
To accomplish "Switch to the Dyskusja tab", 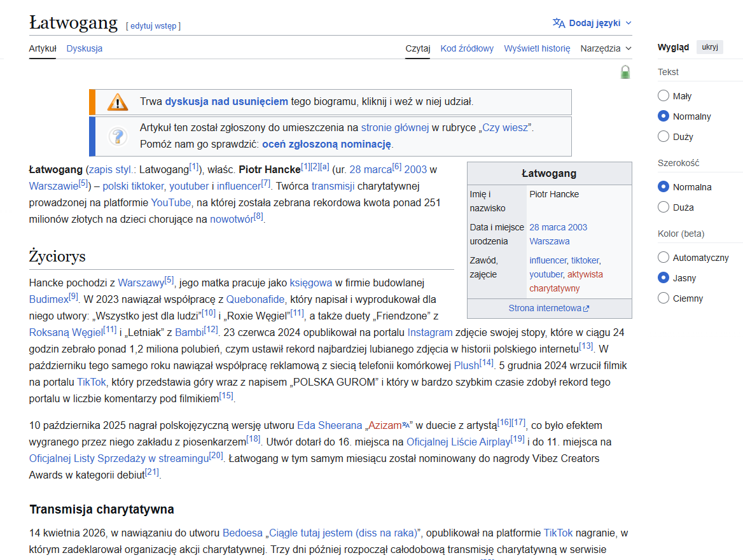I will pos(85,48).
